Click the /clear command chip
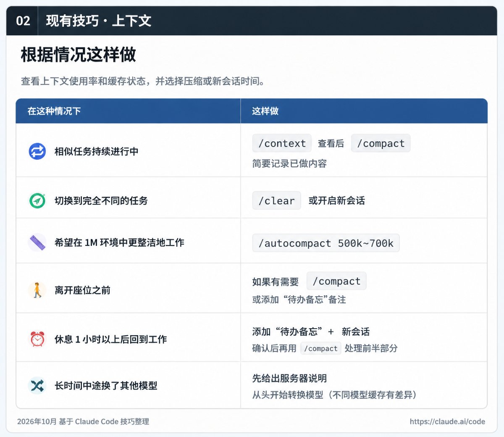 point(276,201)
